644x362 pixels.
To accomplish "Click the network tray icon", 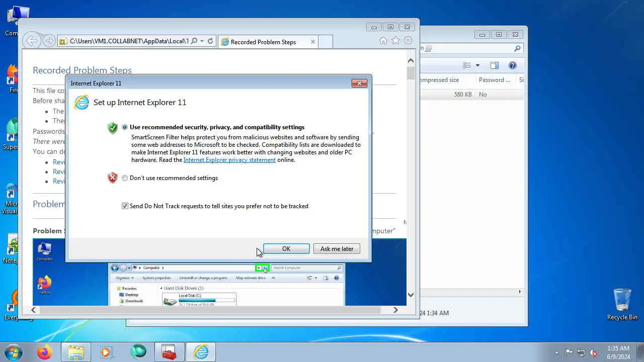I will coord(581,352).
